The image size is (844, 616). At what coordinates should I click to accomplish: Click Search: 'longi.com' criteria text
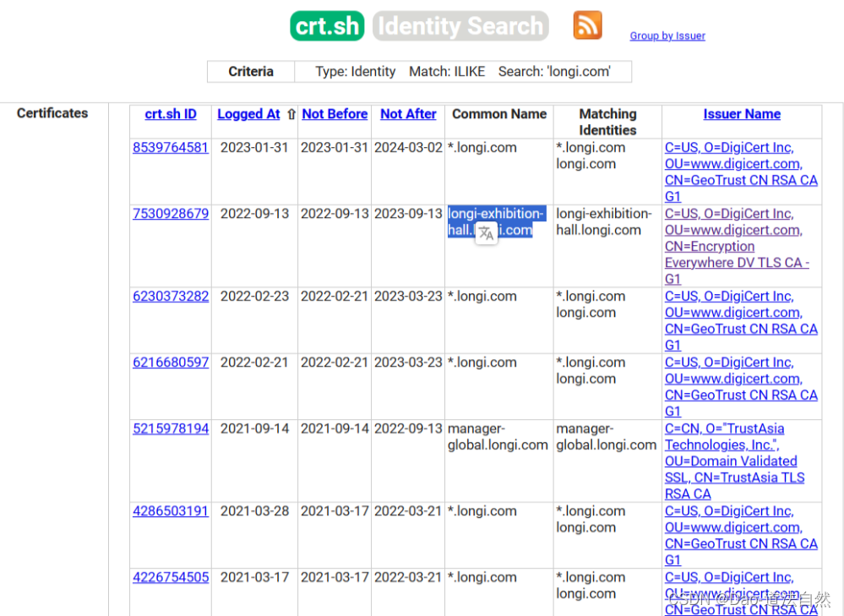(554, 72)
